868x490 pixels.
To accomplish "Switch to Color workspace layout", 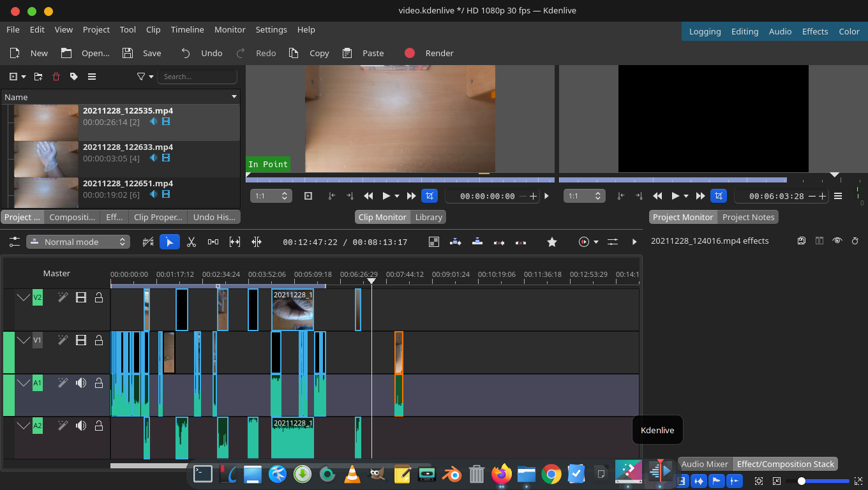I will click(849, 31).
